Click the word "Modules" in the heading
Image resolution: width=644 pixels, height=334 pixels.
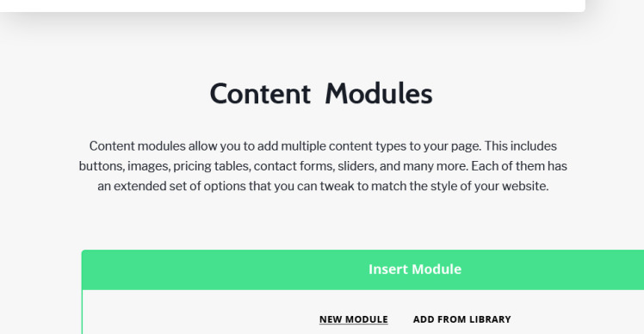tap(379, 94)
